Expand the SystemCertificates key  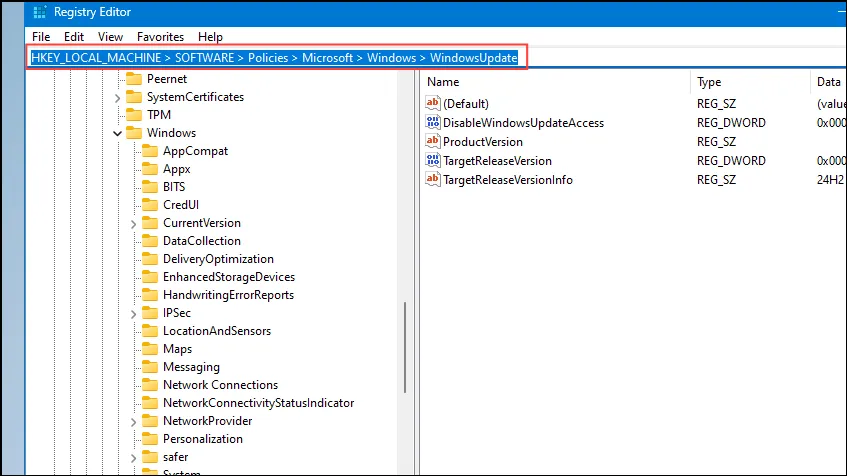click(x=117, y=98)
